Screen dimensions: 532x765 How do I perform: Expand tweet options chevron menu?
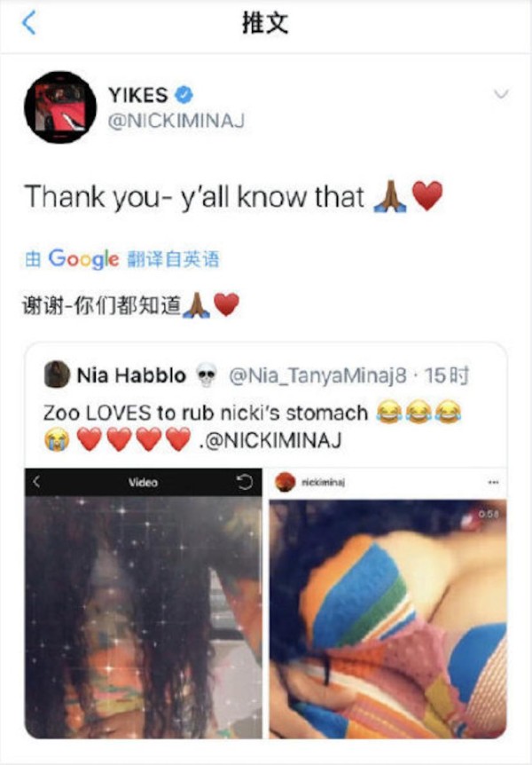point(501,94)
